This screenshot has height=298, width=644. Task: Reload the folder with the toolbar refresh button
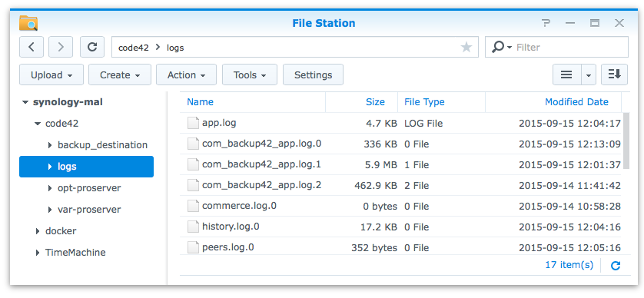tap(92, 47)
